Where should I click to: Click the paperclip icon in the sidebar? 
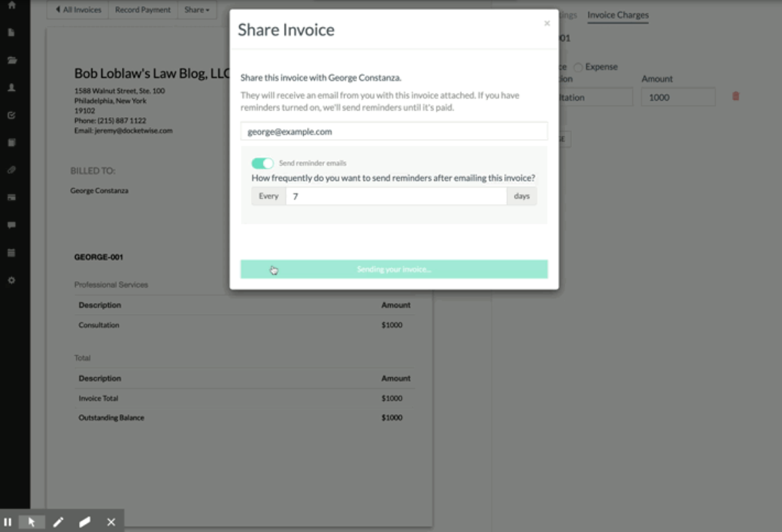[x=11, y=170]
